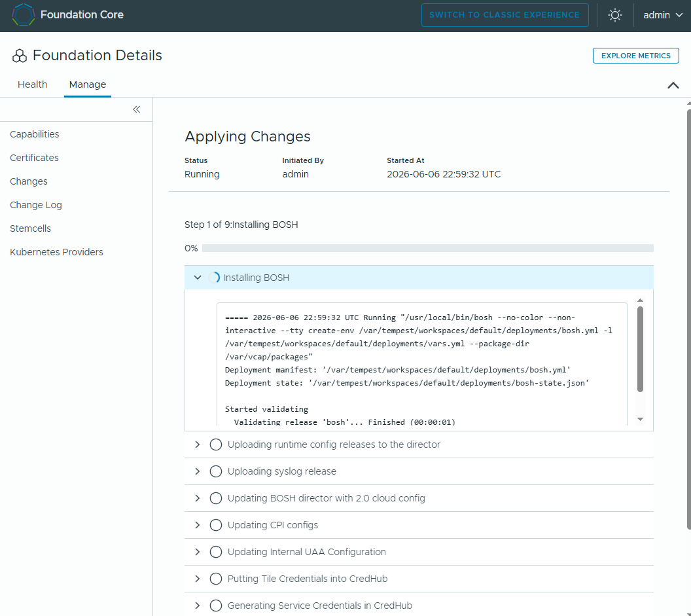Viewport: 691px width, 616px height.
Task: Click the Foundation Core title text
Action: pos(82,14)
